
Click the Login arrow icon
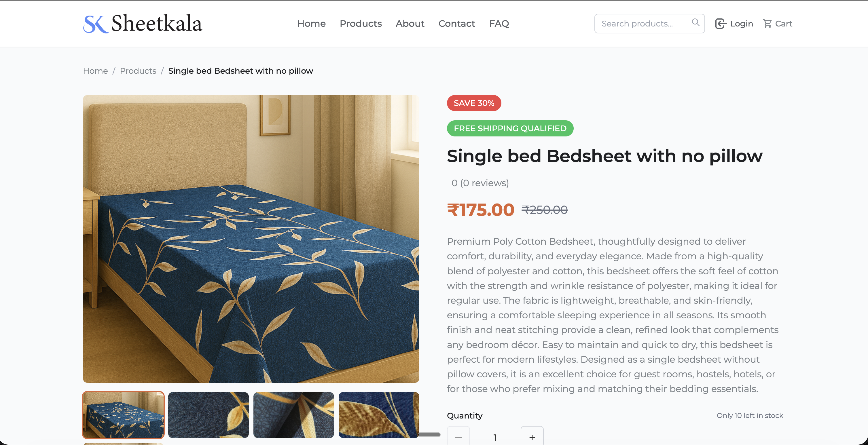(720, 24)
